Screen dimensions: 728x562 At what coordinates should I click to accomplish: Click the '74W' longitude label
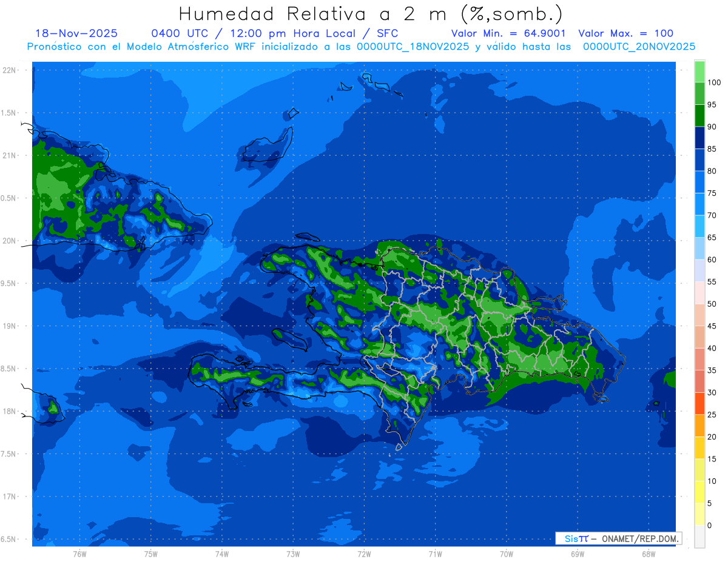tap(222, 554)
